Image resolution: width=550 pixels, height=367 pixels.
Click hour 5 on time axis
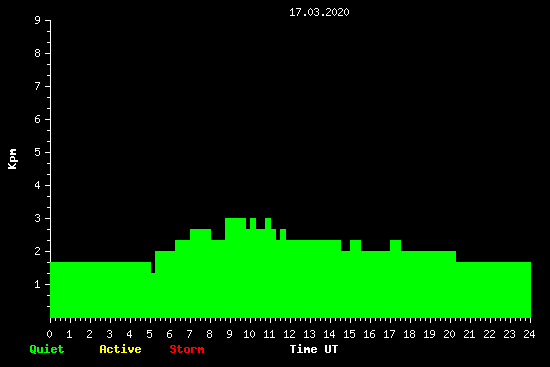tap(149, 334)
